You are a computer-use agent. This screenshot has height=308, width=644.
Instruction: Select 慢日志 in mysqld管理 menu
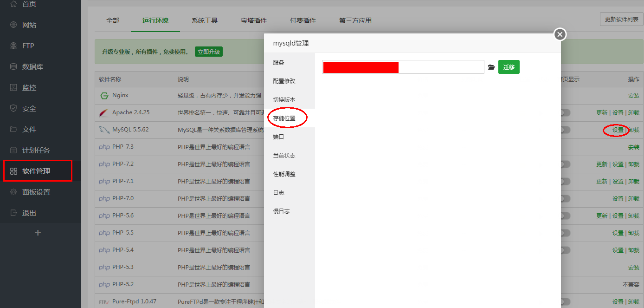290,211
